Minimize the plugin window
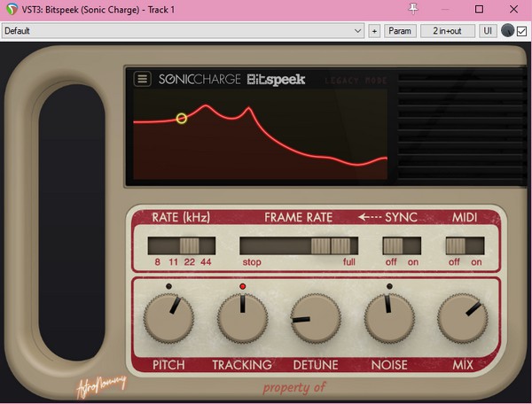This screenshot has height=404, width=532. pyautogui.click(x=445, y=10)
